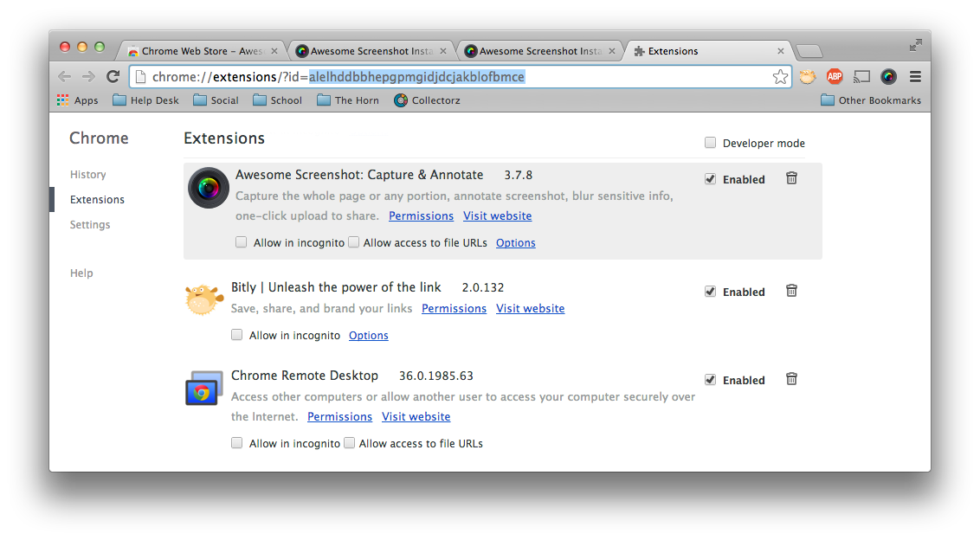Remove Awesome Screenshot using its trash icon
Screen dimensions: 980x540
pos(791,179)
